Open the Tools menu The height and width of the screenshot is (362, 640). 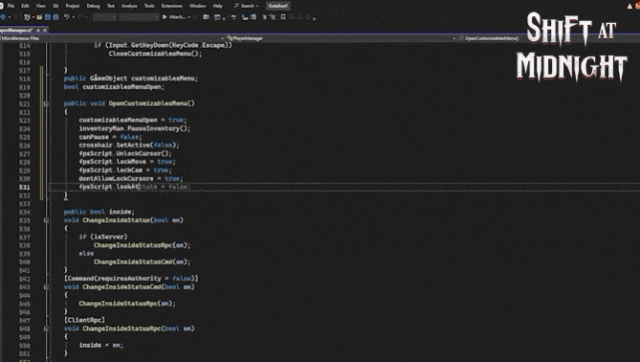tap(149, 6)
